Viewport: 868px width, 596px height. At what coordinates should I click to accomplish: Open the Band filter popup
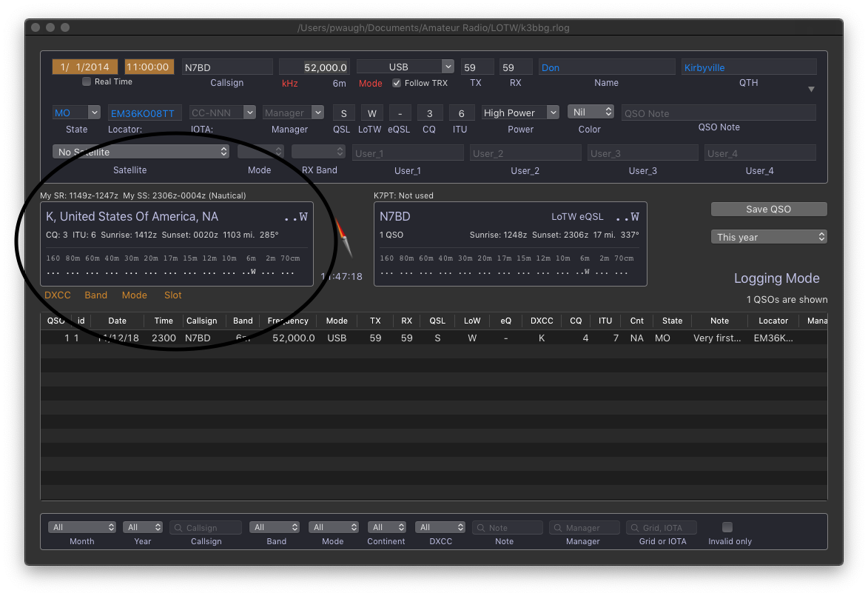point(275,527)
